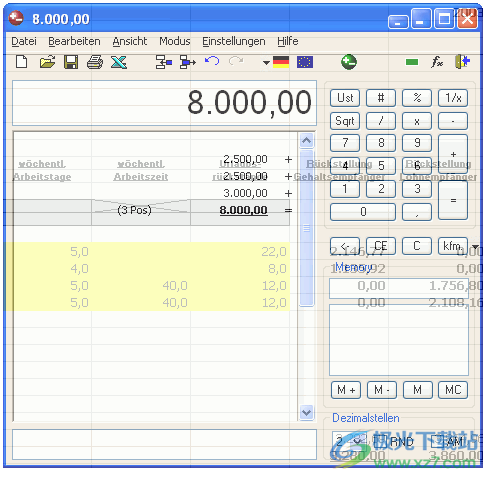Create a new calculation with the blank page icon
489x479 pixels.
coord(22,62)
